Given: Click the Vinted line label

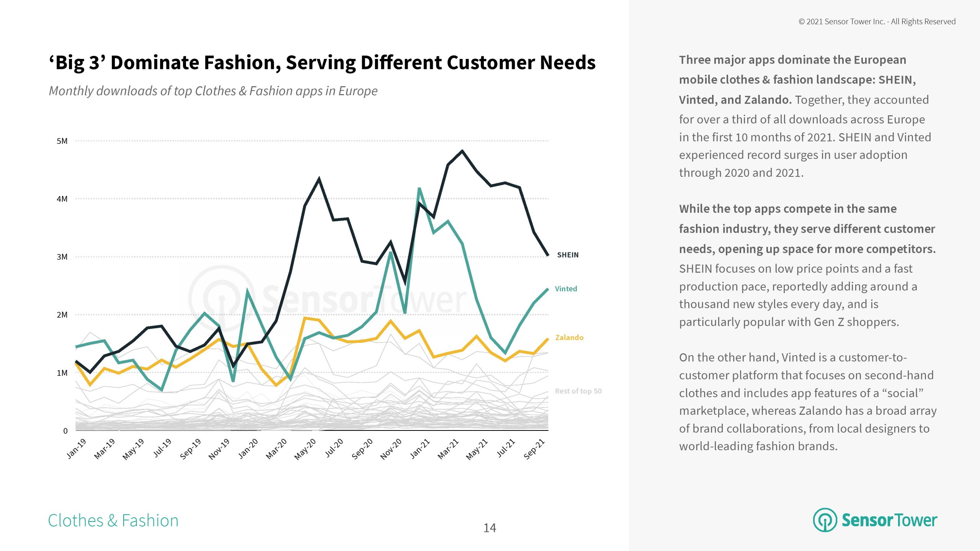Looking at the screenshot, I should (566, 289).
